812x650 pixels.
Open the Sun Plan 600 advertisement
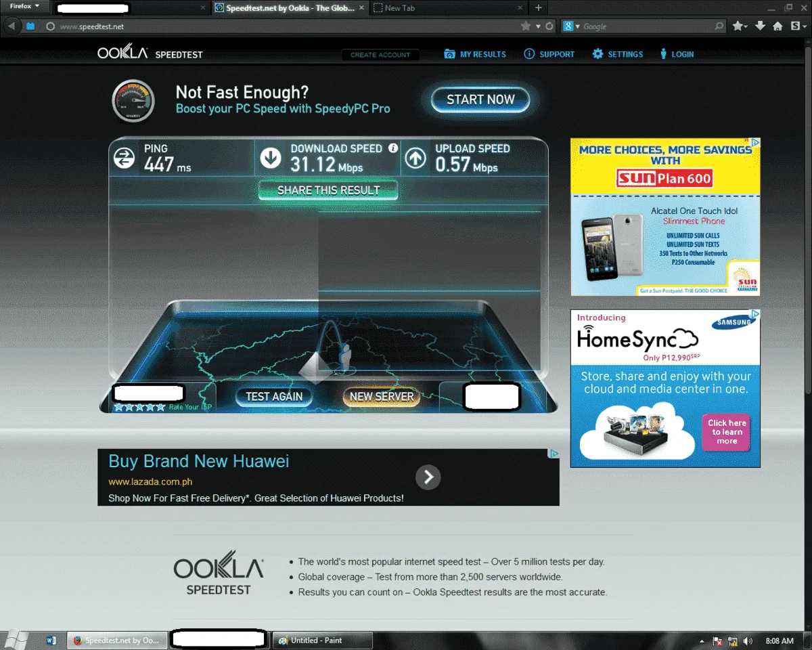click(665, 217)
